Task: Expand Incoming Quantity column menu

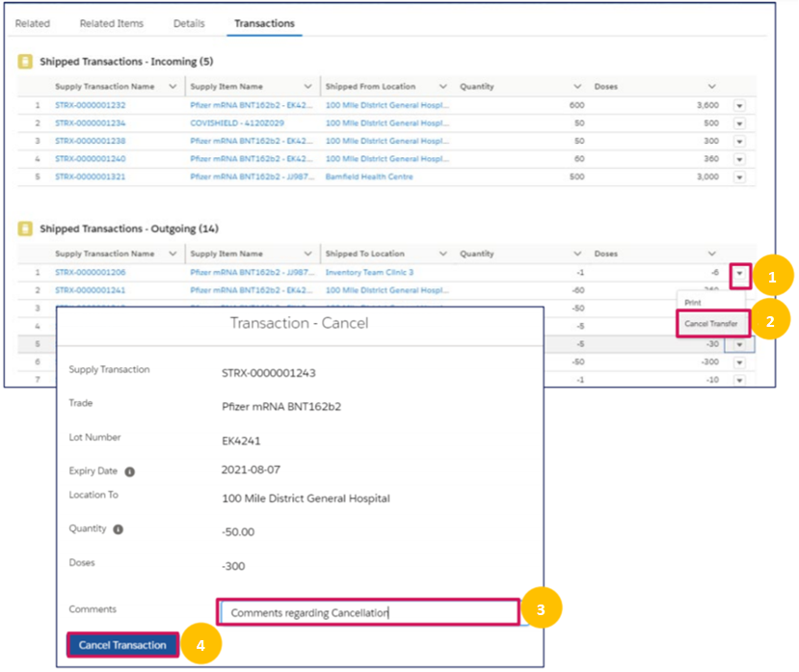Action: (x=577, y=86)
